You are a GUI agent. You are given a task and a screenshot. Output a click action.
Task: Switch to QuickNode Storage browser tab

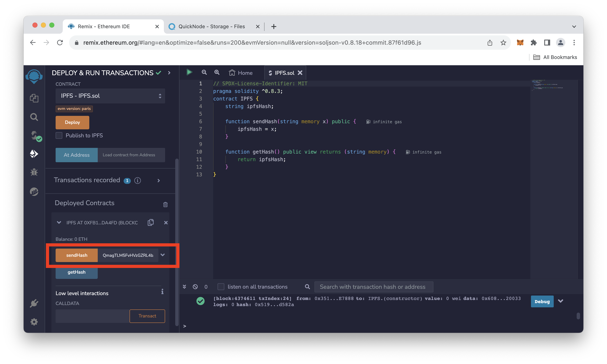[x=211, y=27]
